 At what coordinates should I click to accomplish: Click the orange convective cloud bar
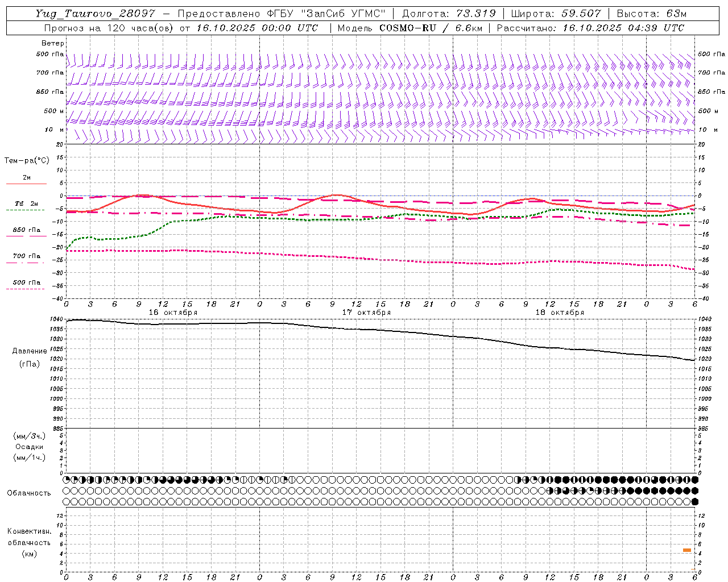tap(687, 550)
